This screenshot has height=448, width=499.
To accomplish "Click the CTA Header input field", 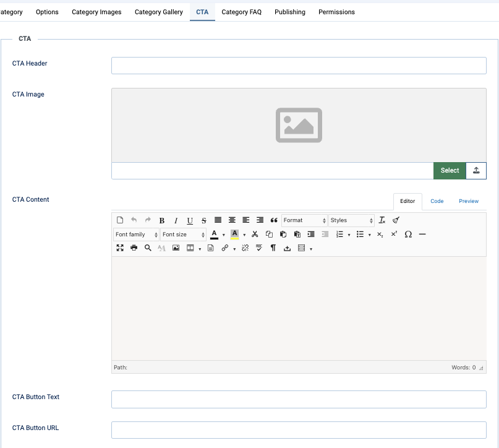I will [299, 66].
